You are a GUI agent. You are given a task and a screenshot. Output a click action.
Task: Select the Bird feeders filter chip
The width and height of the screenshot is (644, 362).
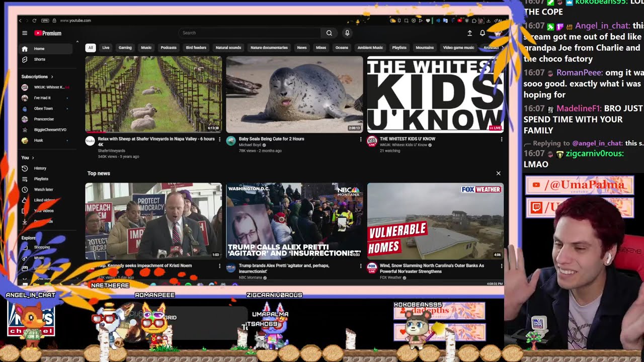click(x=196, y=48)
